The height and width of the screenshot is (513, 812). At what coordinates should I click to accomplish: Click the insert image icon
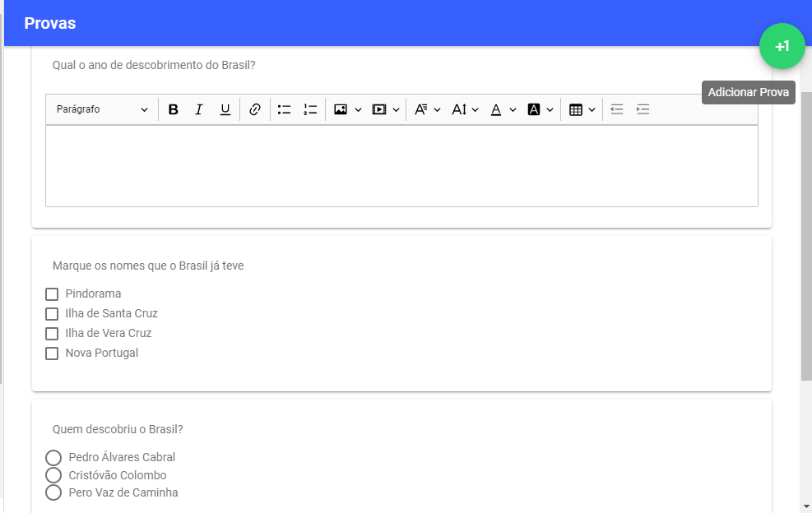click(x=341, y=109)
